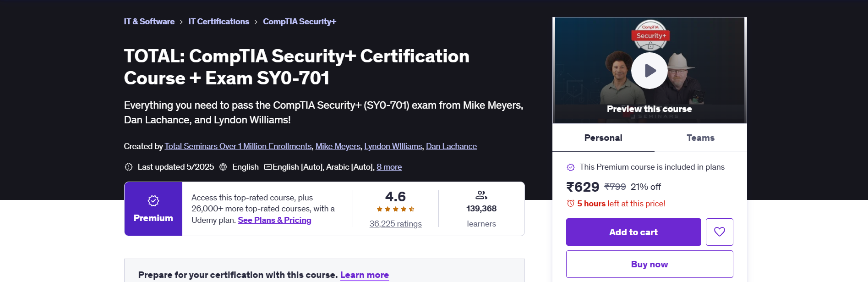Viewport: 868px width, 282px height.
Task: Click the alarm clock icon near price
Action: click(x=571, y=203)
